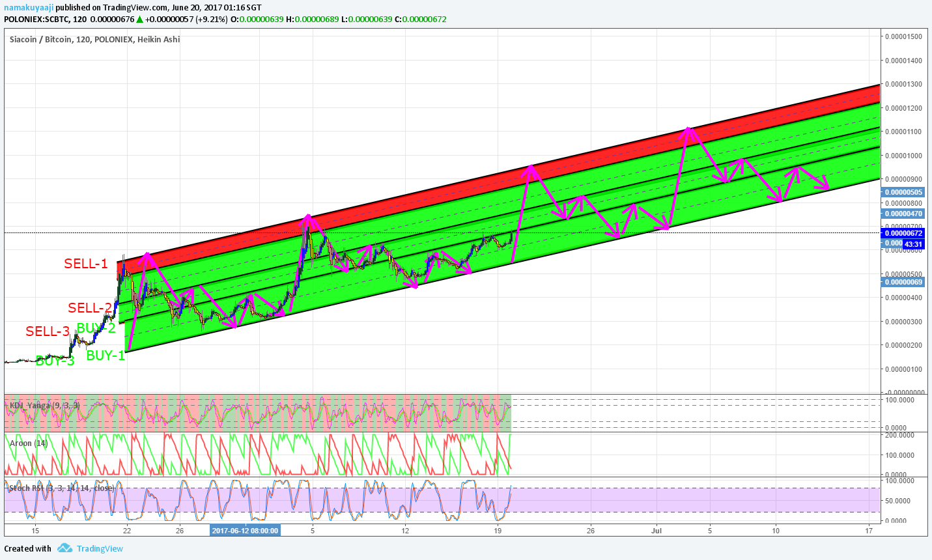Click the 15 date on time axis
932x560 pixels.
coord(35,531)
